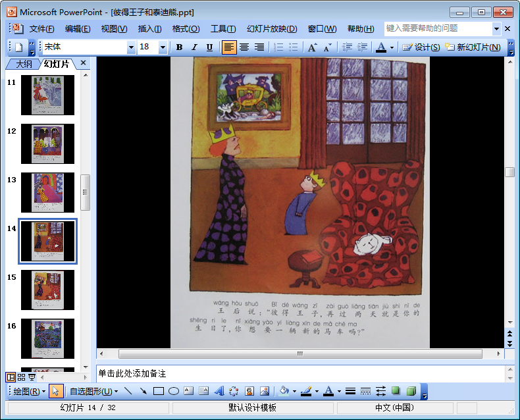Open the Line Color dropdown arrow
Screen dimensions: 520x420
point(317,392)
